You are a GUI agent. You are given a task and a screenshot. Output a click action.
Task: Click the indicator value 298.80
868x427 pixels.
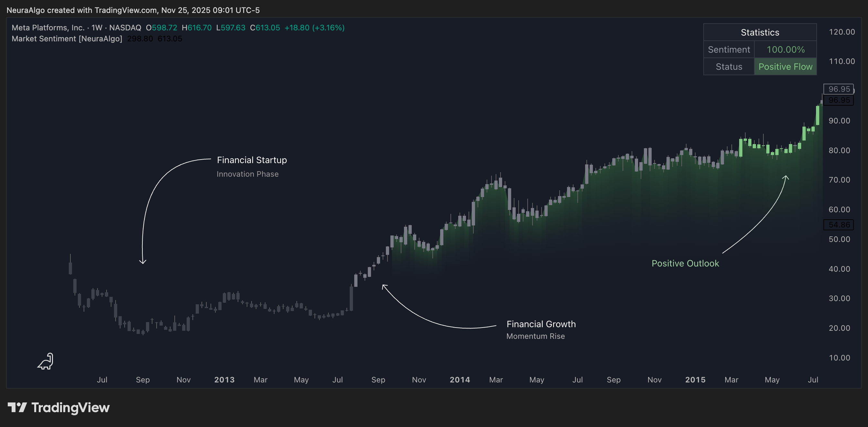pyautogui.click(x=140, y=39)
